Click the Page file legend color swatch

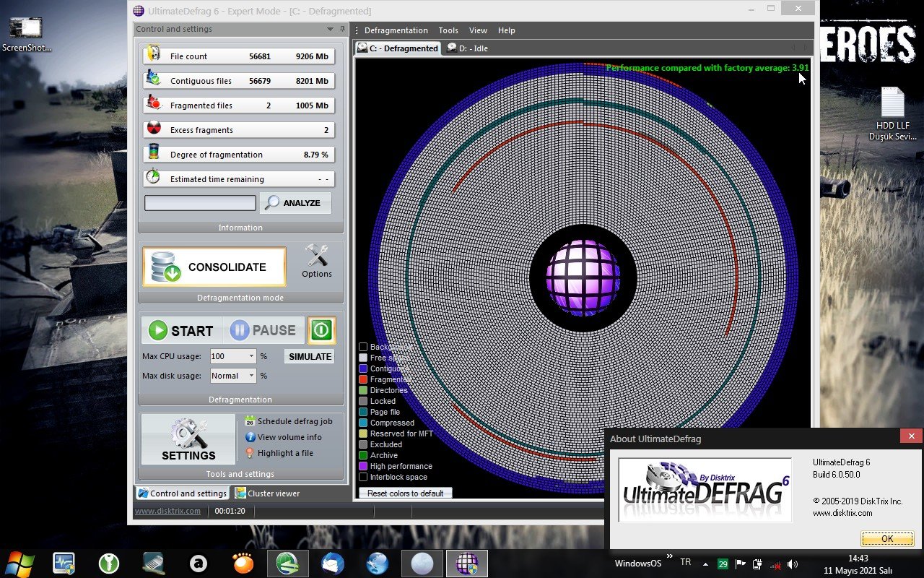(x=363, y=412)
